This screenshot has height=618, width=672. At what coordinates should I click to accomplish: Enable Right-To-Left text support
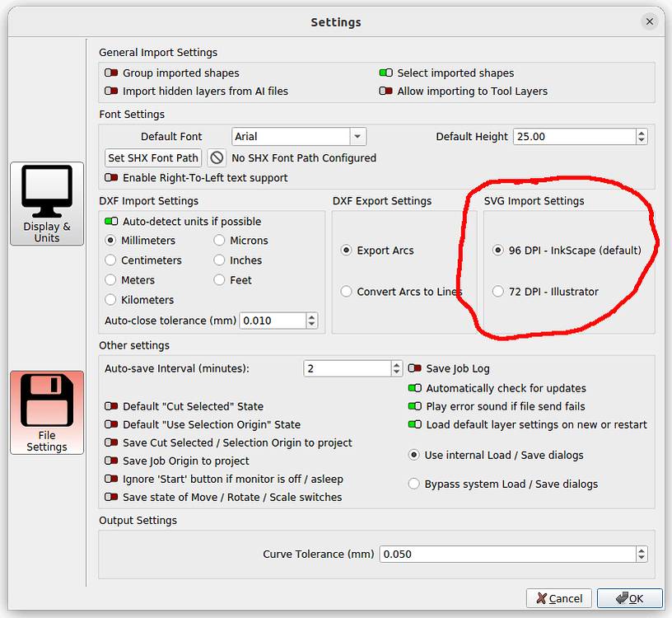[x=110, y=177]
